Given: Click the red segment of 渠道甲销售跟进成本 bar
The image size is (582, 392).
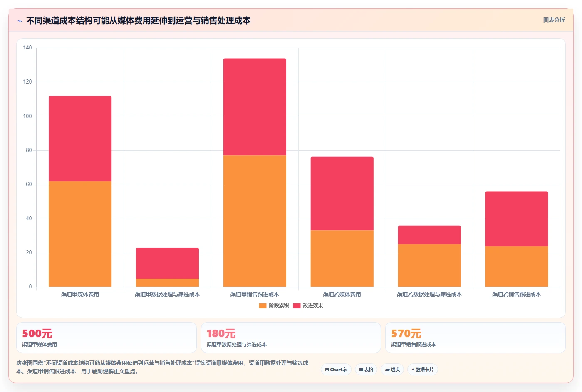Looking at the screenshot, I should 255,107.
